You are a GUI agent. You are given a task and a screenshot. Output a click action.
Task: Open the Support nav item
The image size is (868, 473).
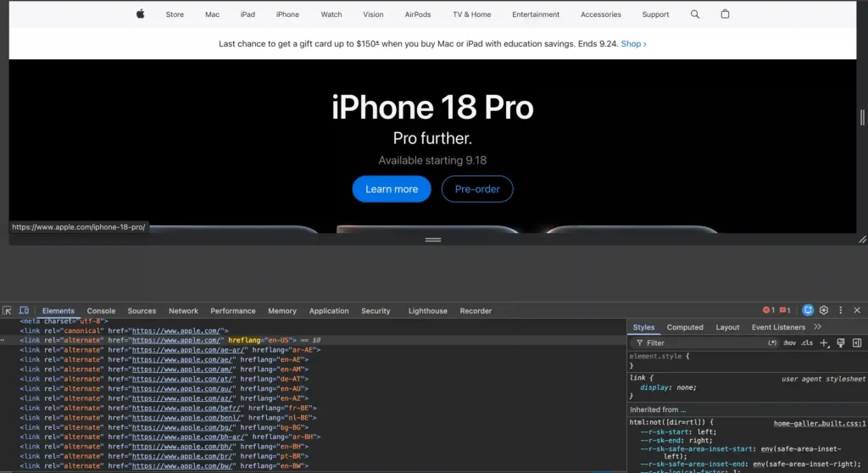[x=655, y=14]
